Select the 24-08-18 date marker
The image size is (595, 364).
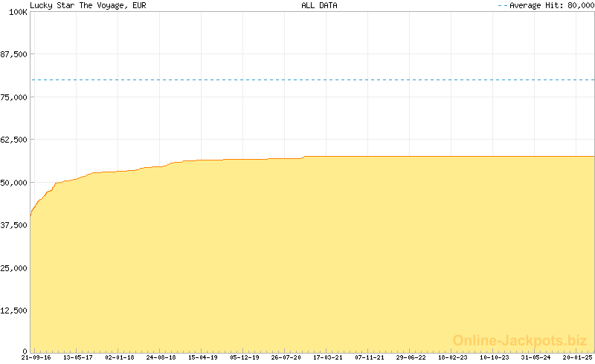pyautogui.click(x=161, y=357)
